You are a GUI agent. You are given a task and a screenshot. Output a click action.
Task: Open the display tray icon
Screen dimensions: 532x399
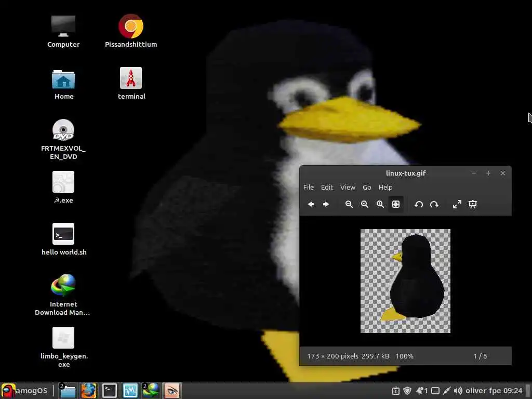pyautogui.click(x=435, y=391)
